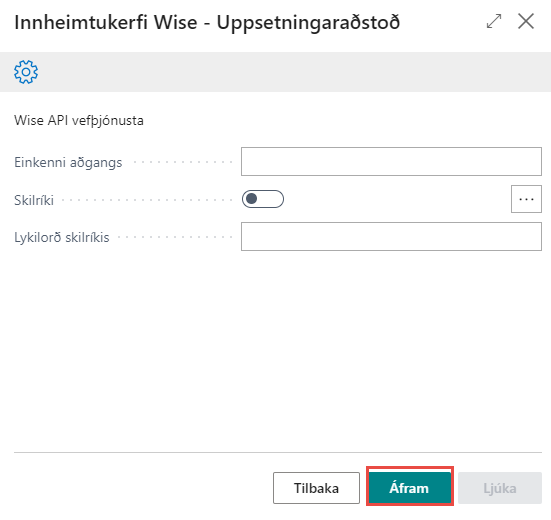
Task: Continue with the Áfram button
Action: click(x=410, y=488)
